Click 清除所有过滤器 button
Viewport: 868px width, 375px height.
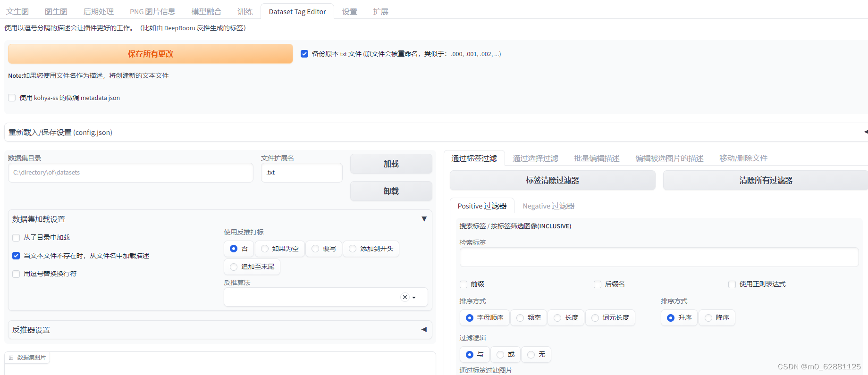(766, 180)
